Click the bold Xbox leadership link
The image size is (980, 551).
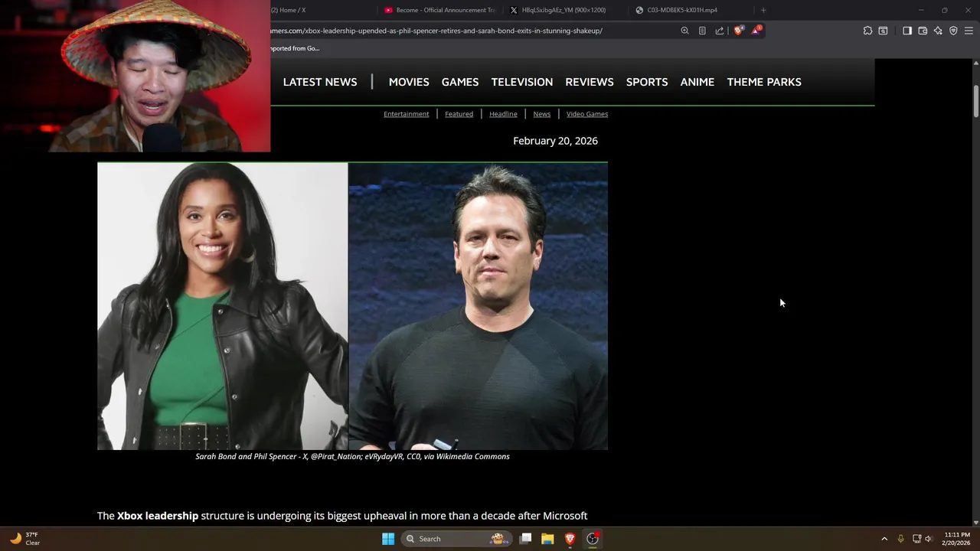(158, 516)
